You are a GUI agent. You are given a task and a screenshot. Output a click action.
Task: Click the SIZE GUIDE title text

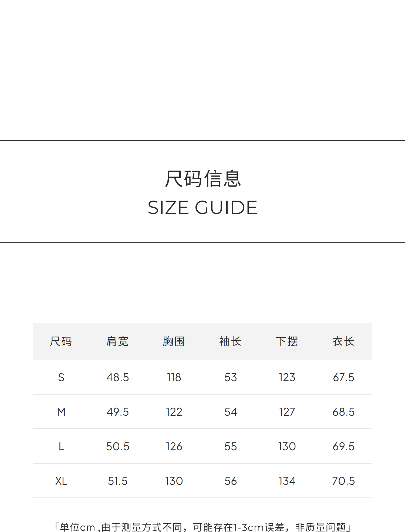[x=202, y=208]
